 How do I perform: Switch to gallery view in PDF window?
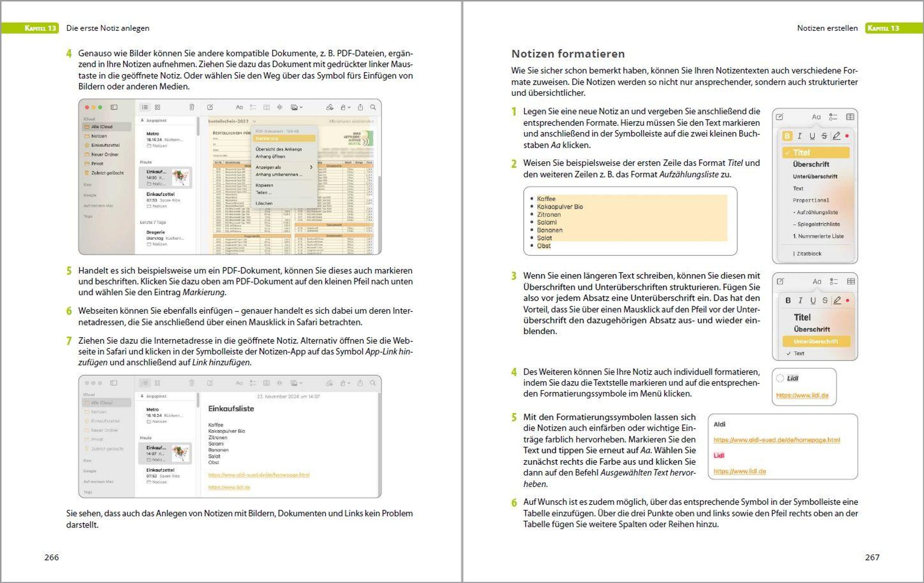click(158, 107)
